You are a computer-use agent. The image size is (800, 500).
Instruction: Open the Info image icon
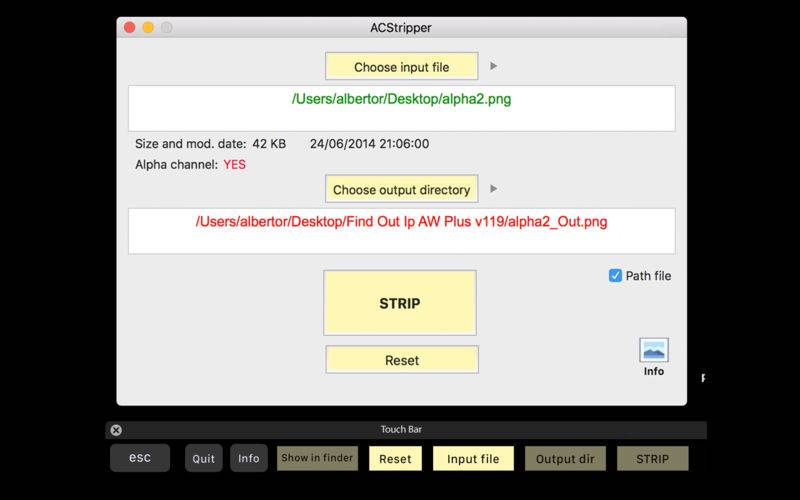pyautogui.click(x=654, y=350)
